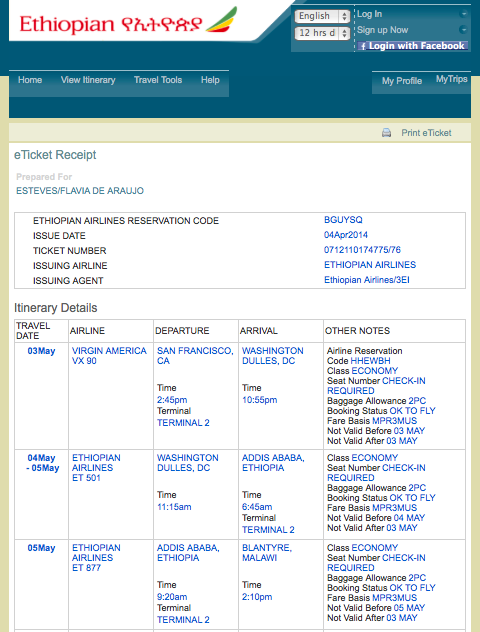Image resolution: width=480 pixels, height=632 pixels.
Task: Click the Facebook icon on login button
Action: click(363, 46)
